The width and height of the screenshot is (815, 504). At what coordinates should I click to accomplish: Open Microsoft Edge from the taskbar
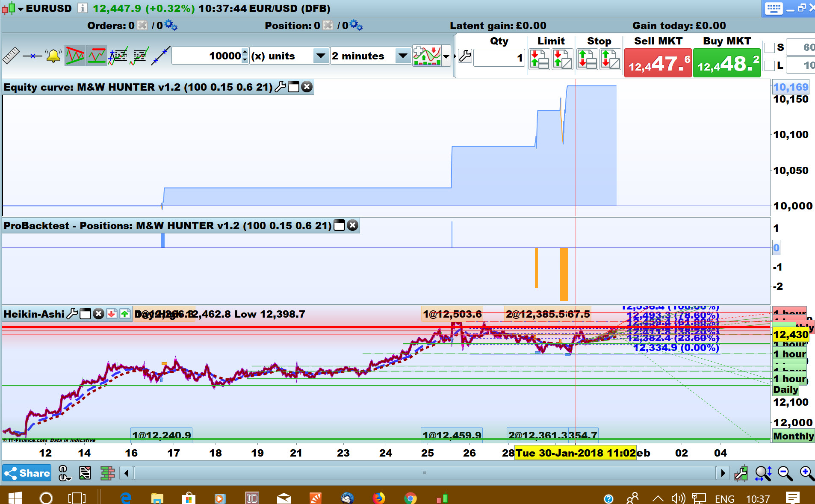pos(126,498)
